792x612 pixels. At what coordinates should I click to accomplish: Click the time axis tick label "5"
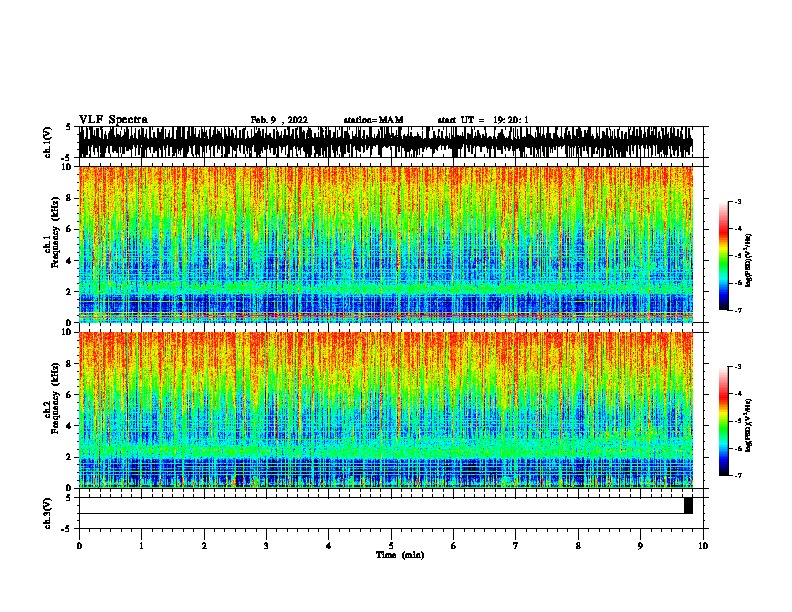pyautogui.click(x=391, y=545)
